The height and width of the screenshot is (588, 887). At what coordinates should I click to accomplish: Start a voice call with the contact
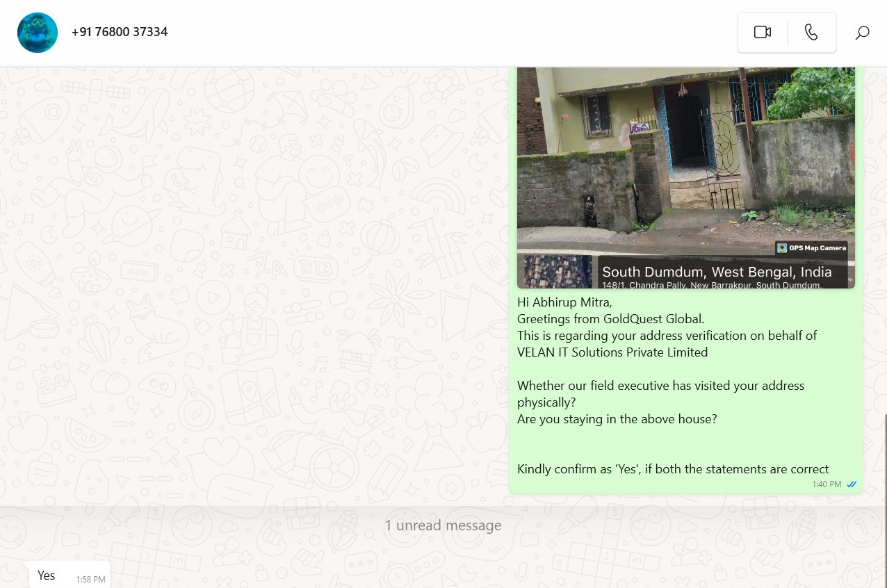tap(811, 32)
